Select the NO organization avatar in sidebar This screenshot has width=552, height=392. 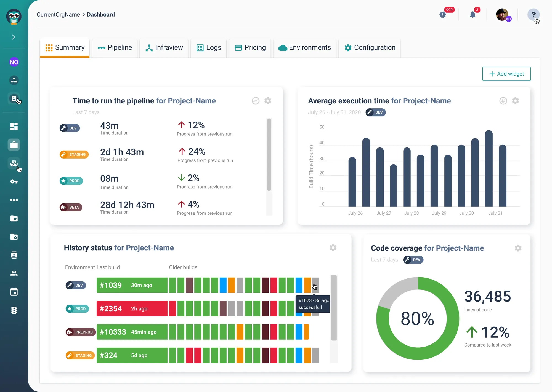pyautogui.click(x=14, y=62)
